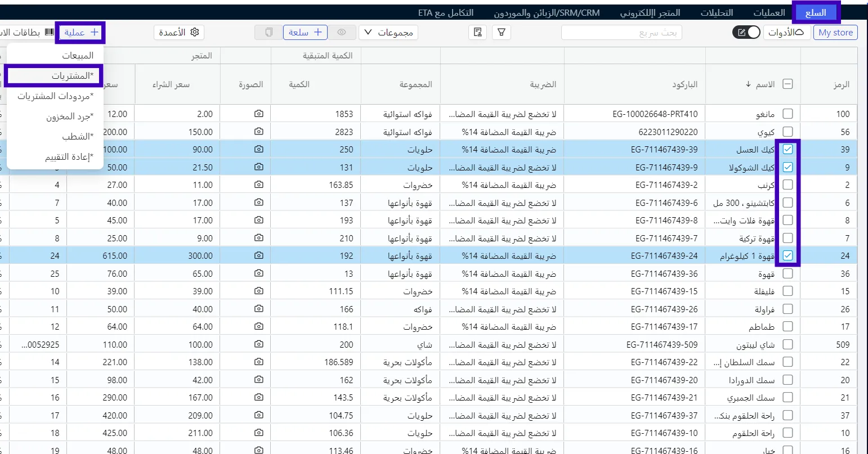The height and width of the screenshot is (454, 868).
Task: Uncheck the قهوة 1 كيلوغرام checkbox
Action: click(788, 255)
